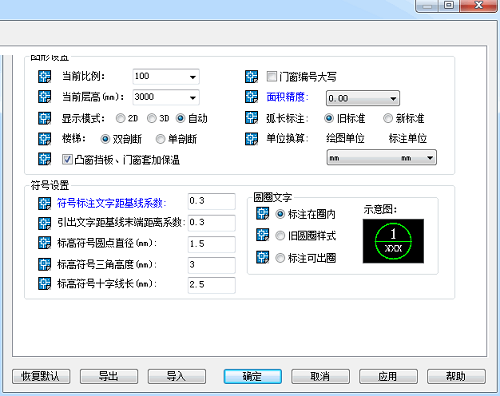
Task: Choose 单剖断 for stairs
Action: [160, 139]
